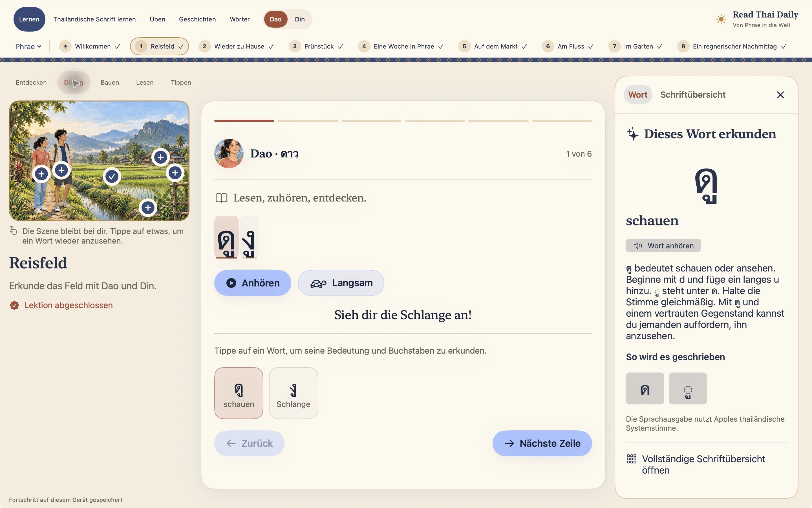
Task: Go to Geschichten
Action: pos(197,19)
